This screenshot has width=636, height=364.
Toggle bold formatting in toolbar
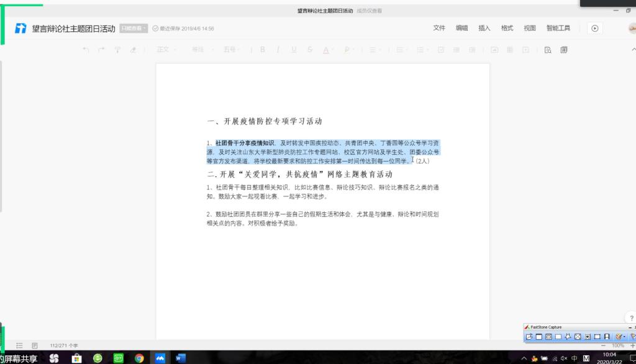pos(263,50)
